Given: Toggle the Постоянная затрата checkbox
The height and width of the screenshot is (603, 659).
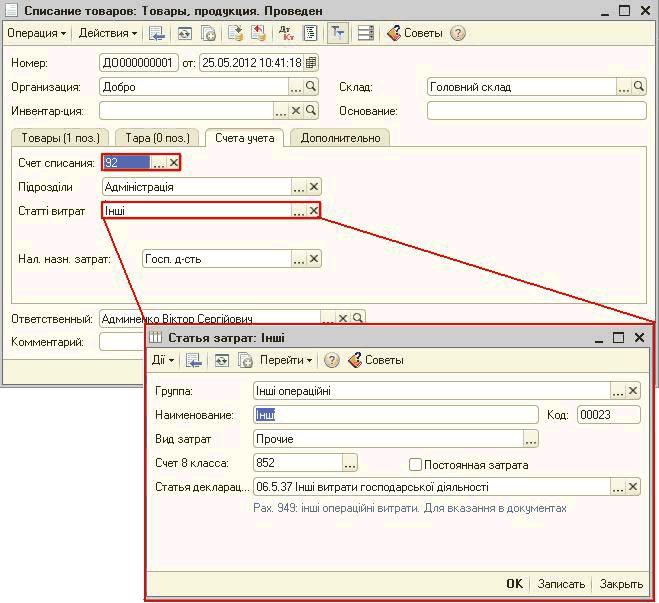Looking at the screenshot, I should point(416,464).
